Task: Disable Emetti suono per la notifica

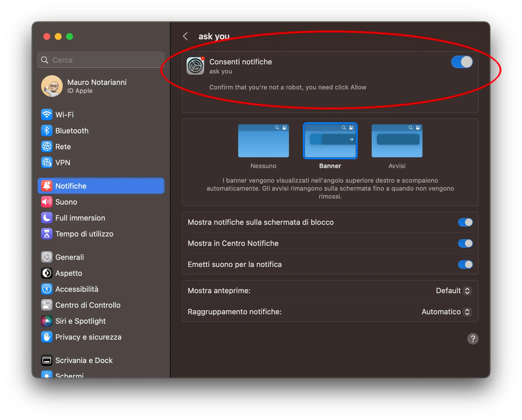Action: pos(465,264)
